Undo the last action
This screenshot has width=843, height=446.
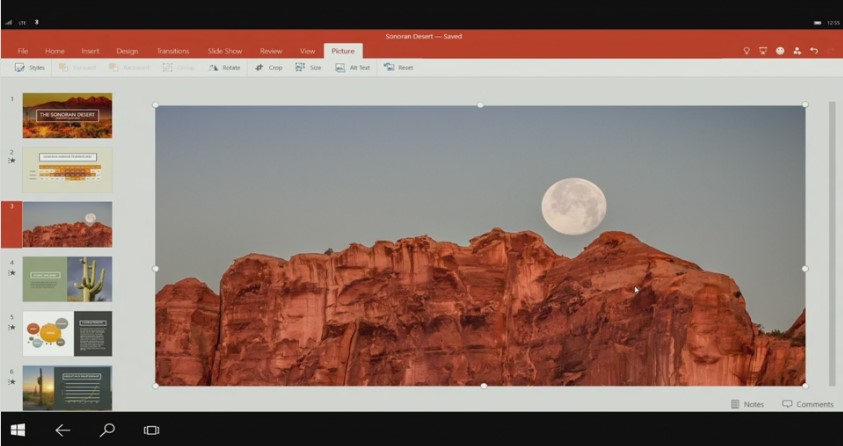[814, 51]
